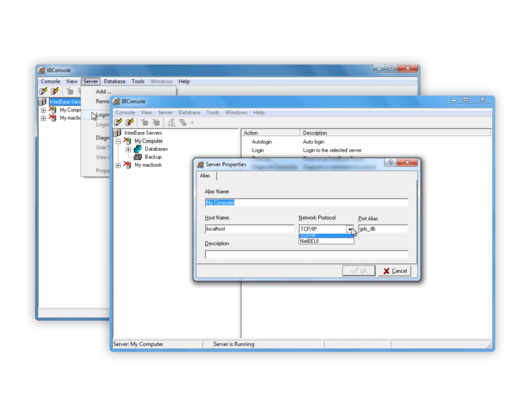Image resolution: width=531 pixels, height=420 pixels.
Task: Click the back IBConsole title bar icon
Action: [x=42, y=70]
